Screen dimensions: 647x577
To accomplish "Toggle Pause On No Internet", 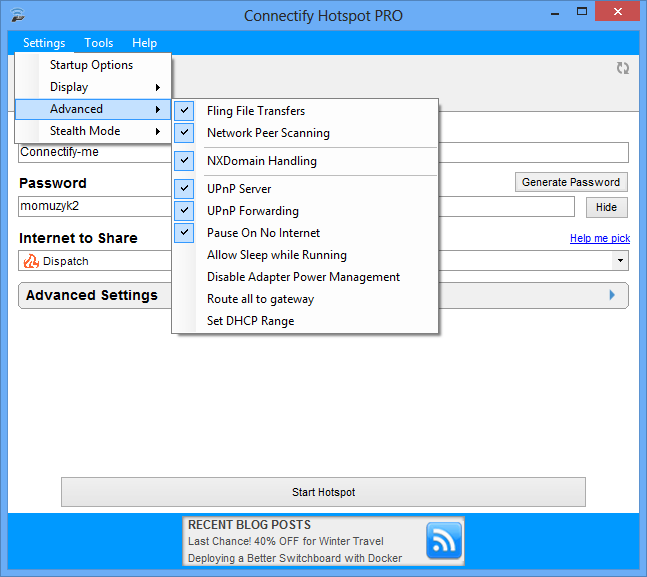I will click(x=305, y=233).
